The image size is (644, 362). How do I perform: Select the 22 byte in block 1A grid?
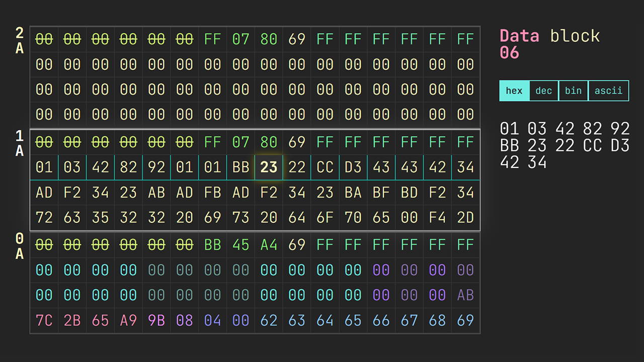(x=297, y=167)
